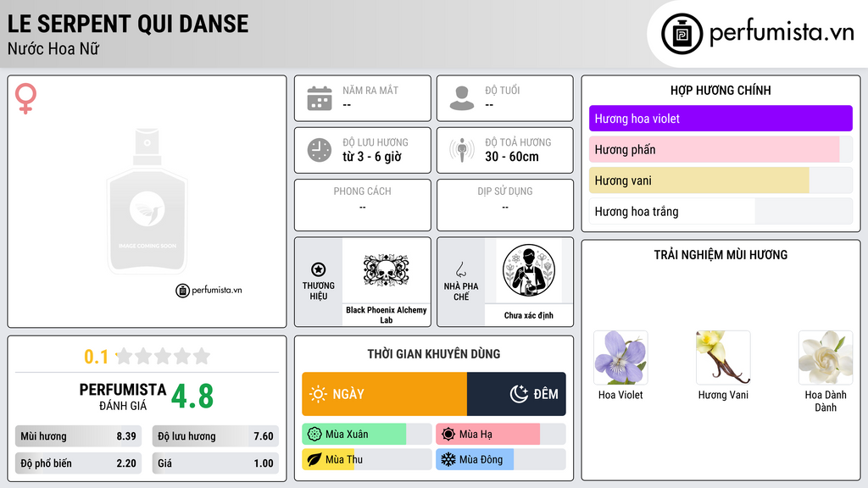Click the placeholder perfume bottle image
This screenshot has height=488, width=868.
pyautogui.click(x=147, y=202)
